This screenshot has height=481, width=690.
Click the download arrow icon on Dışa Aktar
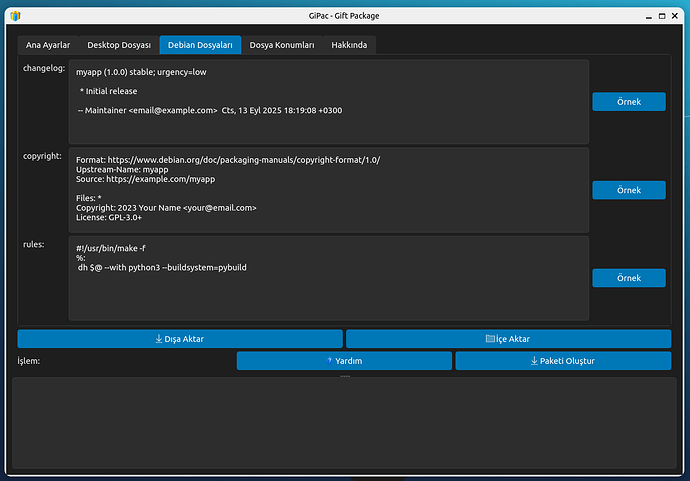pos(159,339)
